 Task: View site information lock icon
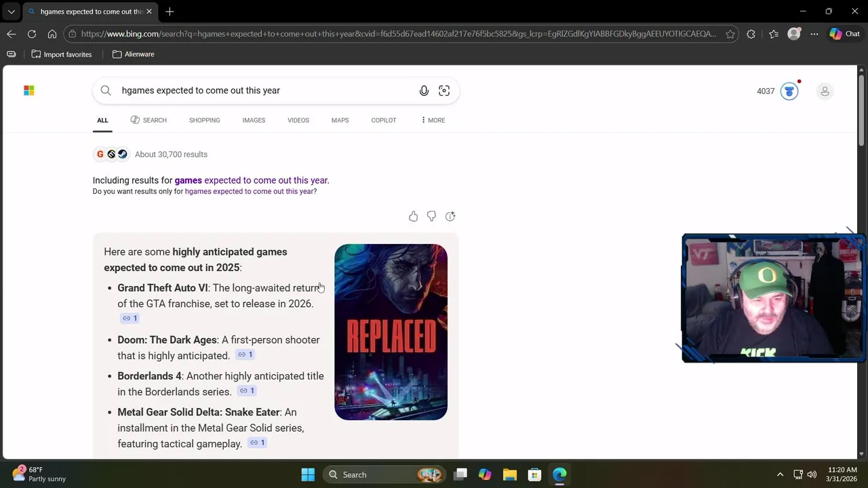point(73,34)
